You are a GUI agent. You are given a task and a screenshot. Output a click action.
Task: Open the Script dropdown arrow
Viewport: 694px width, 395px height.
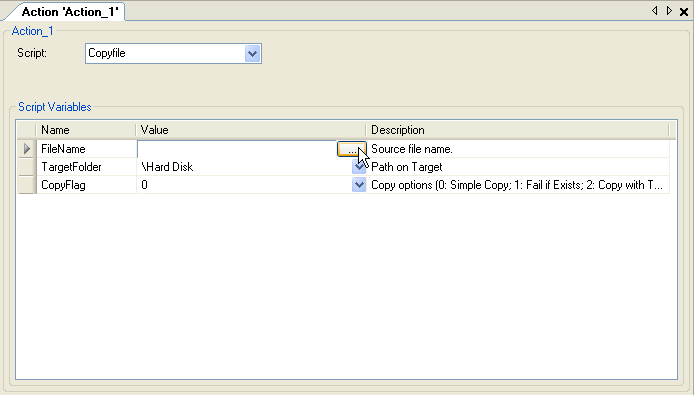[252, 54]
